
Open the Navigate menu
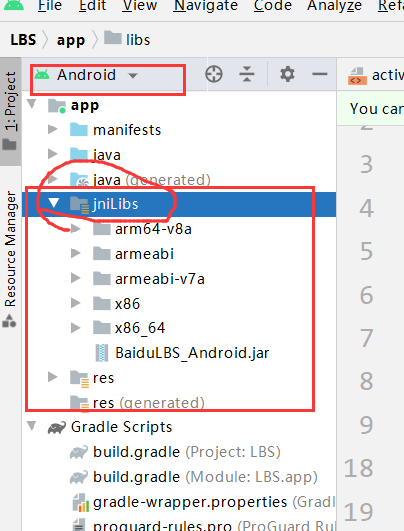pyautogui.click(x=206, y=6)
